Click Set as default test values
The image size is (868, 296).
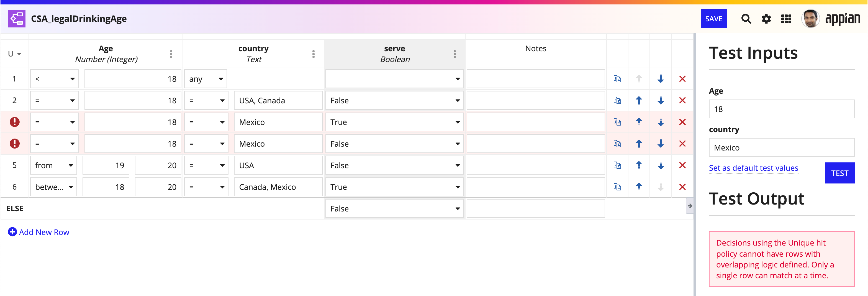pyautogui.click(x=753, y=168)
